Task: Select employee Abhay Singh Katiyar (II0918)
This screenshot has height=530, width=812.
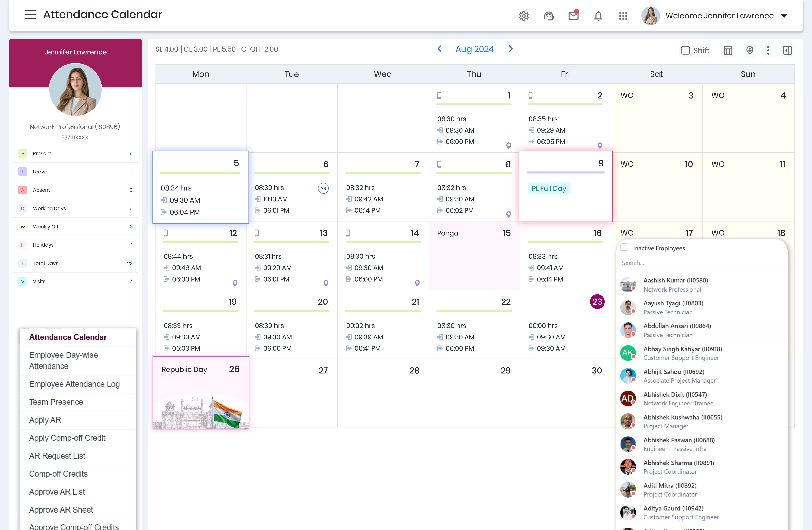Action: 702,353
